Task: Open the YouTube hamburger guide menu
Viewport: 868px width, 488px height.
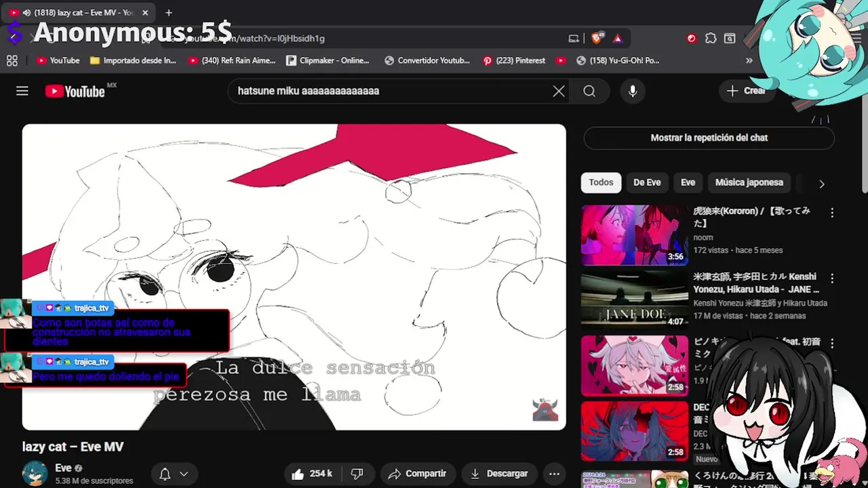Action: (22, 91)
